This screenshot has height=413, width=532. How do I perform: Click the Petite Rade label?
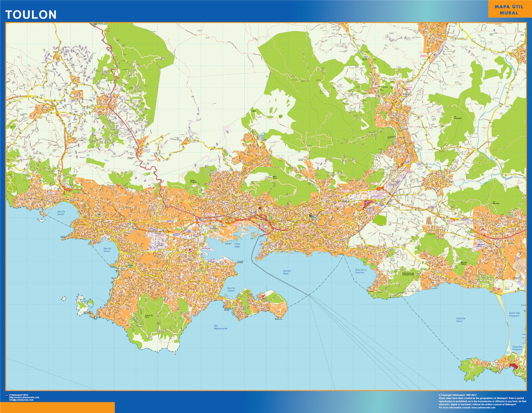click(237, 245)
